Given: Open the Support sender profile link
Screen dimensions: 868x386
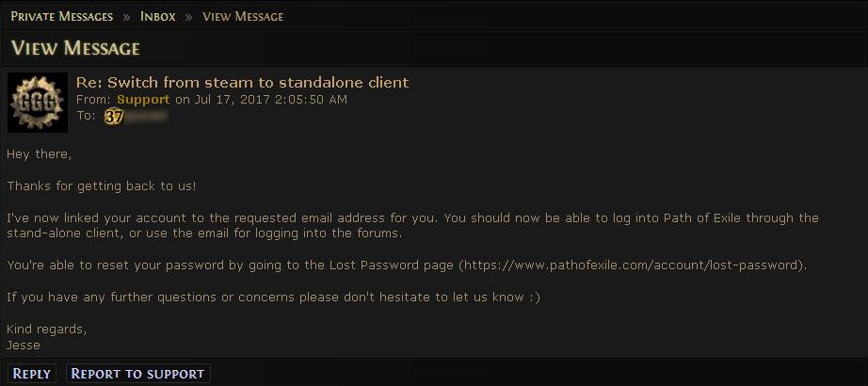Looking at the screenshot, I should (x=143, y=99).
